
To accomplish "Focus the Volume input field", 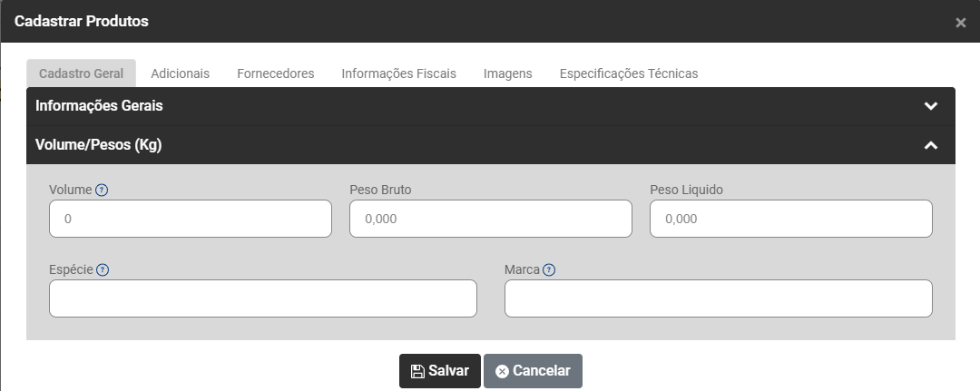I will pos(191,219).
